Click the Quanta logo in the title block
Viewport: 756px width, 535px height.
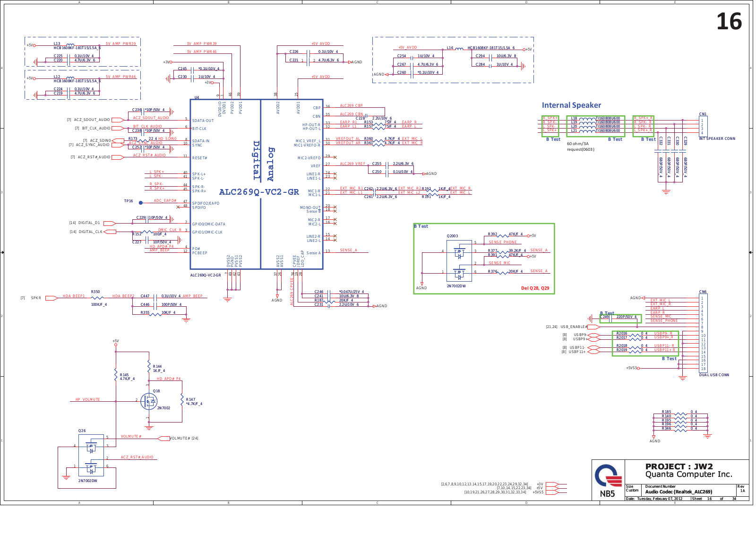[608, 475]
